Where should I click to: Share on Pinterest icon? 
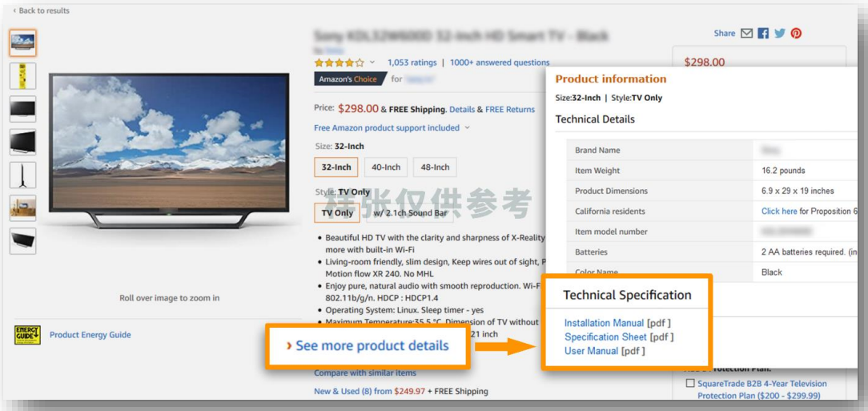pos(796,34)
